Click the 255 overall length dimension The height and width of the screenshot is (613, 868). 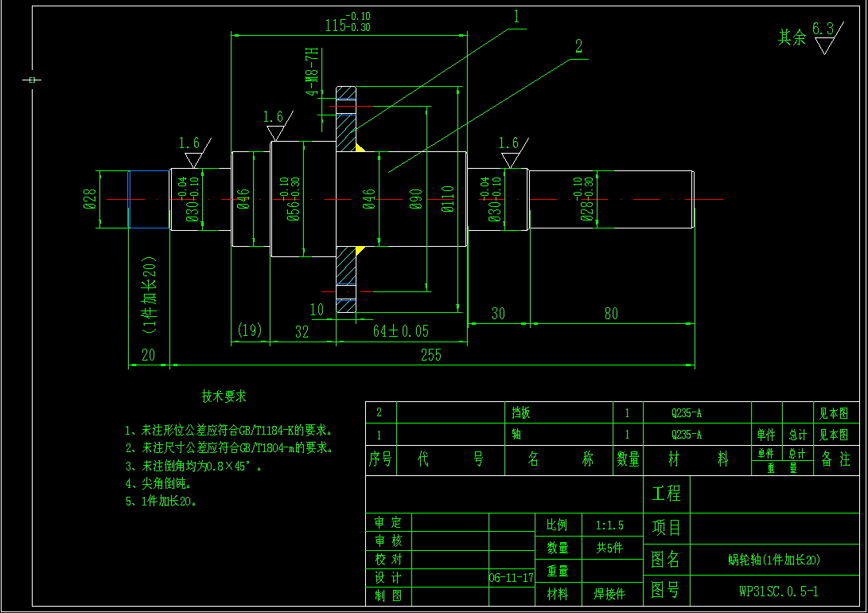tap(430, 356)
